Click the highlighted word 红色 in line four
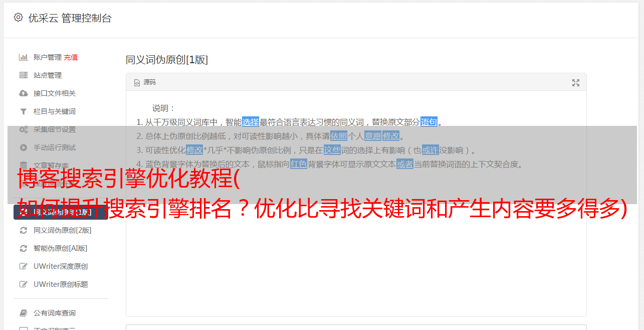This screenshot has height=330, width=644. tap(299, 164)
